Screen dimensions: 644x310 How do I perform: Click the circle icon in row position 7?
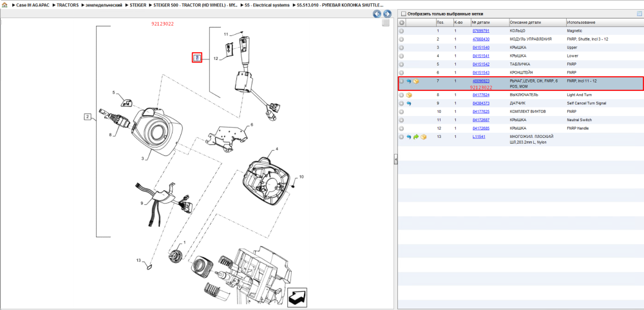(402, 81)
